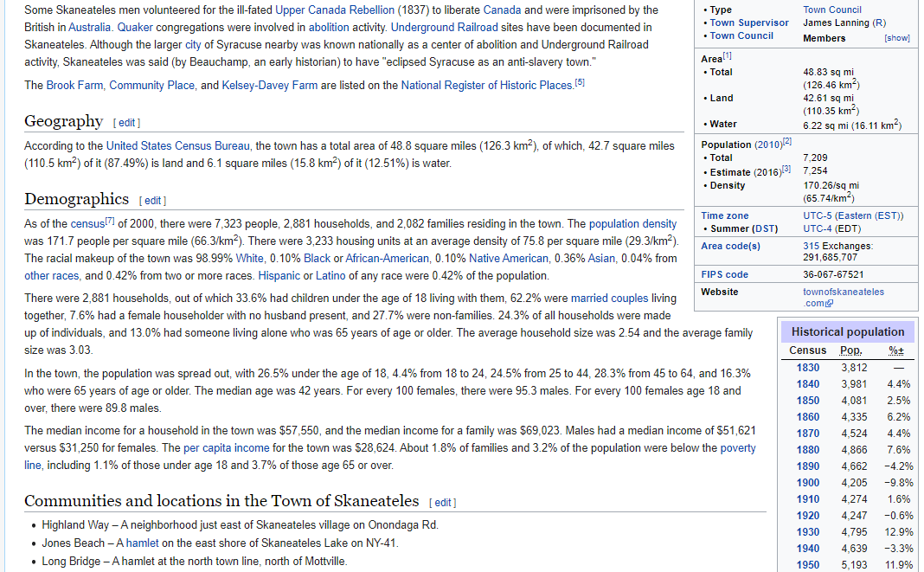Screen dimensions: 924x572
Task: Follow the Latino link
Action: point(330,275)
